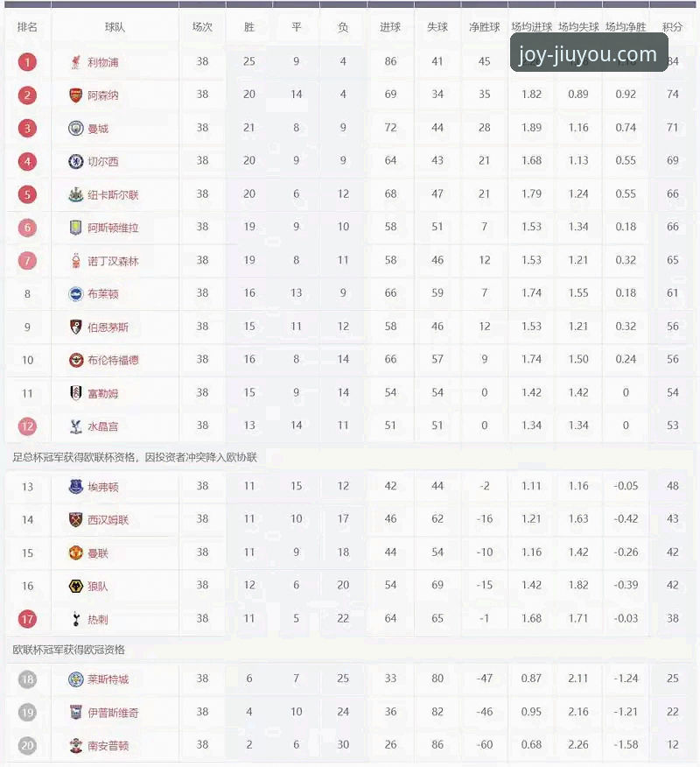The image size is (700, 767).
Task: Click the Southampton (南安普顿) crest icon
Action: pos(76,745)
